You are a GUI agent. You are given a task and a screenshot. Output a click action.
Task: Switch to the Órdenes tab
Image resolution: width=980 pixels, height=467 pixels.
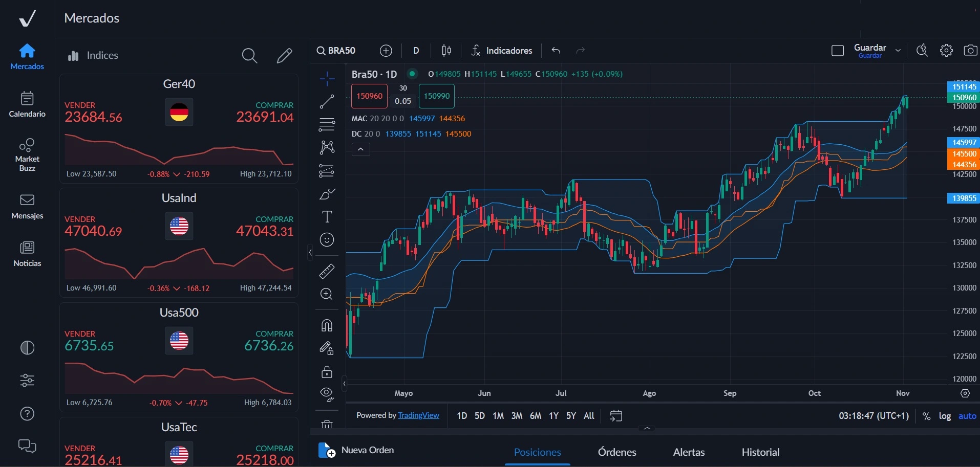coord(616,452)
